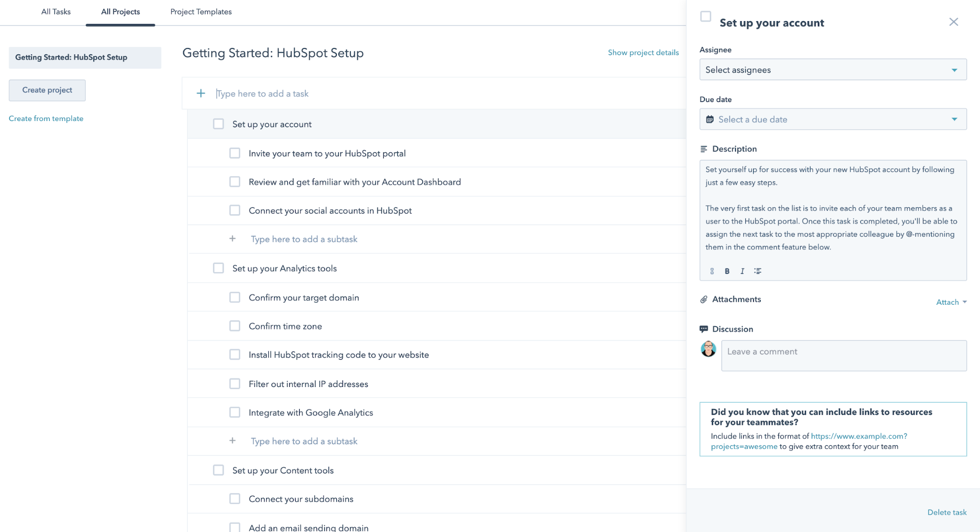Open the Filter out internal IP addresses subtask
The image size is (980, 532).
(x=308, y=384)
